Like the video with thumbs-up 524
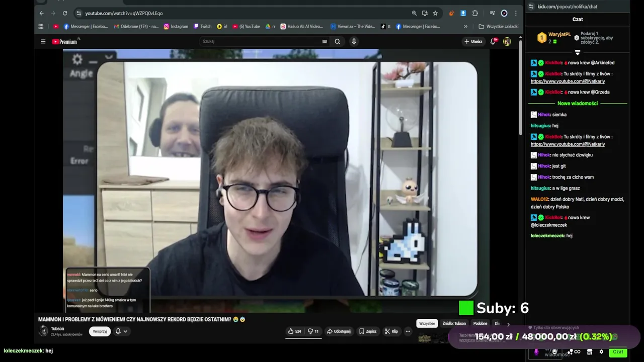Screen dimensions: 644x362 pyautogui.click(x=295, y=331)
